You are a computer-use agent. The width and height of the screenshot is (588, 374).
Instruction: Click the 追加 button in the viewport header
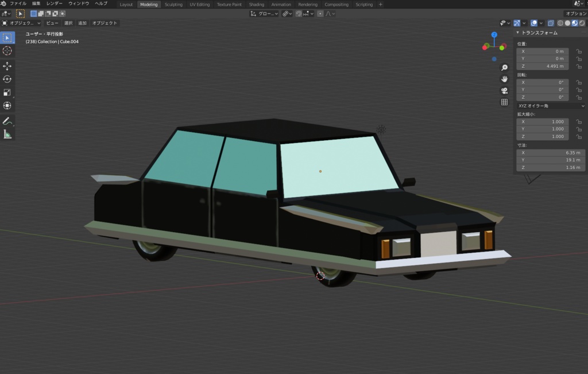[x=82, y=22]
